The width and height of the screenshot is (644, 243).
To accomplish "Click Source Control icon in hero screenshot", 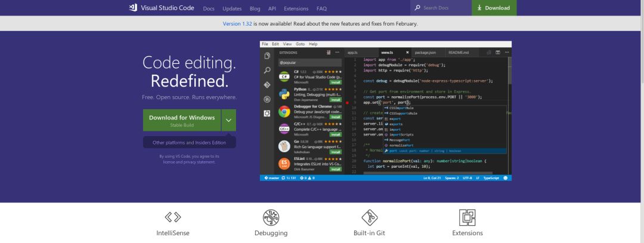I will (x=267, y=85).
